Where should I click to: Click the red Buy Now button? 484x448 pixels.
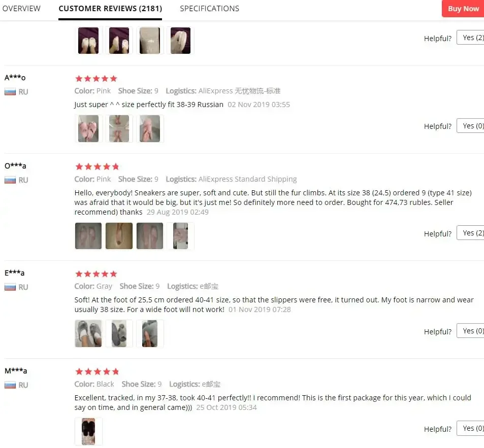tap(463, 9)
